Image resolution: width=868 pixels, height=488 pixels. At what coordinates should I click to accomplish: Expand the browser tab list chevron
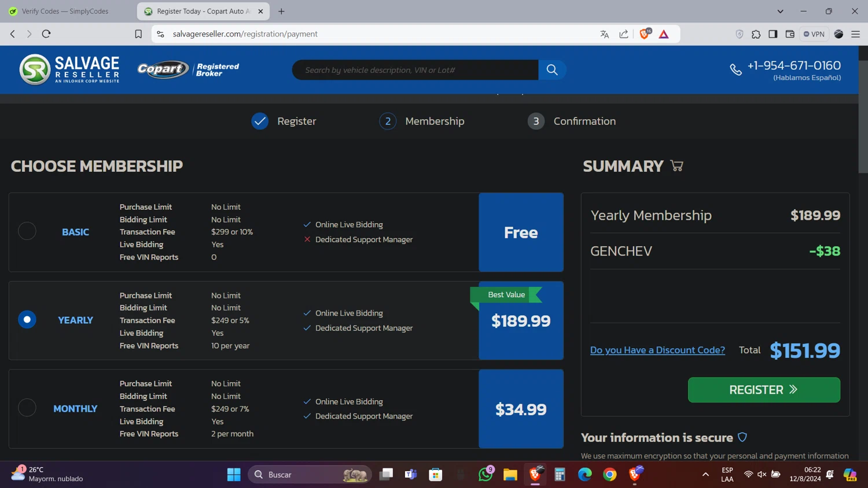coord(780,11)
